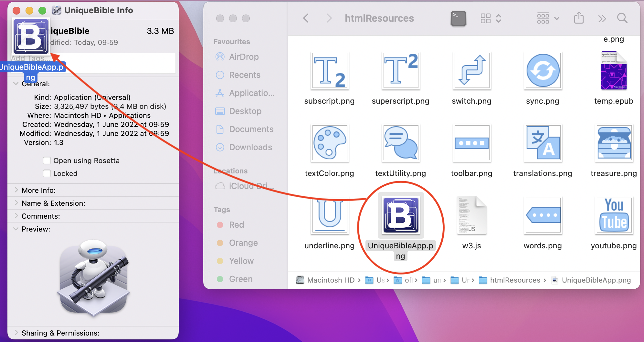Click htmlResources folder in path bar
This screenshot has width=644, height=342.
pyautogui.click(x=510, y=280)
